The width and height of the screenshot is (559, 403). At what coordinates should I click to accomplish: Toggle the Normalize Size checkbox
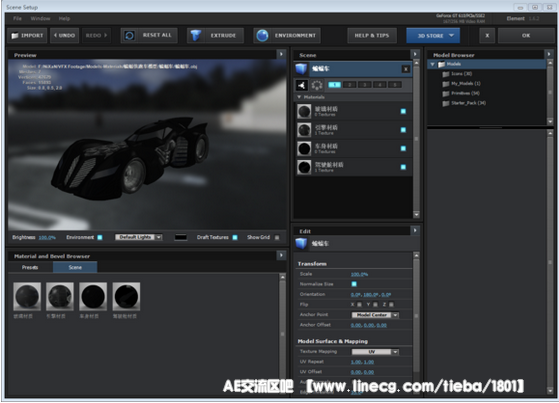click(x=354, y=284)
